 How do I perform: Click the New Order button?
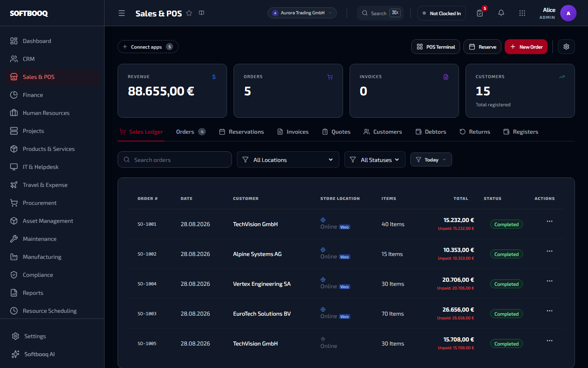526,47
